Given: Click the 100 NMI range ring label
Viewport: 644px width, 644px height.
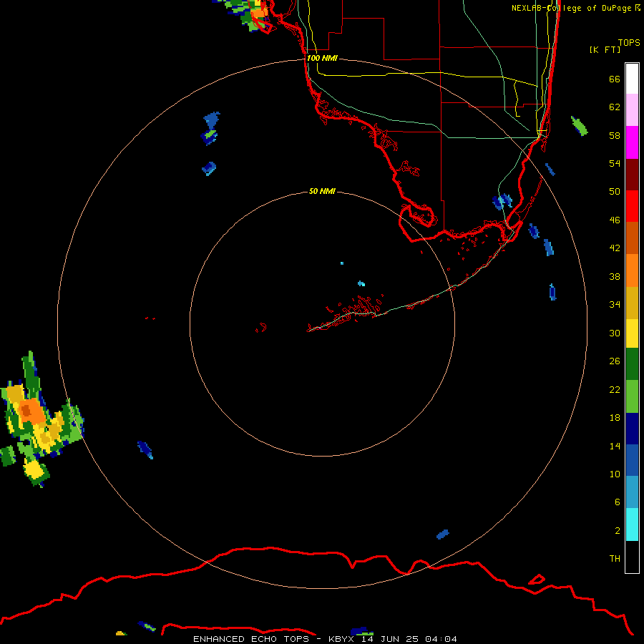Looking at the screenshot, I should (322, 59).
